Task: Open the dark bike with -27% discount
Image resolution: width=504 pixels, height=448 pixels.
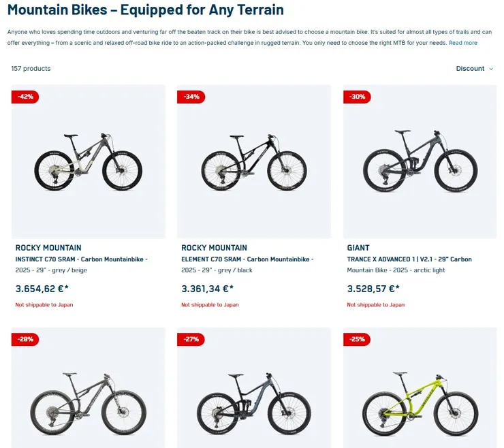Action: [x=254, y=405]
